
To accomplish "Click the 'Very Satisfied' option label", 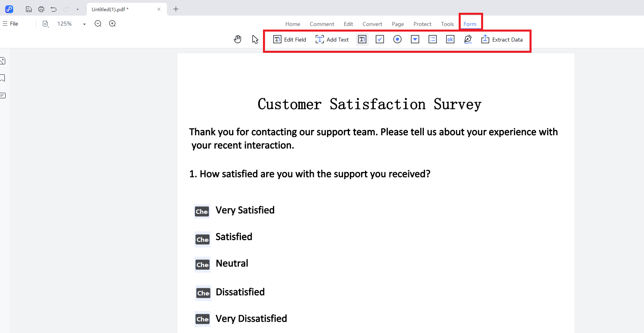I will click(x=245, y=210).
